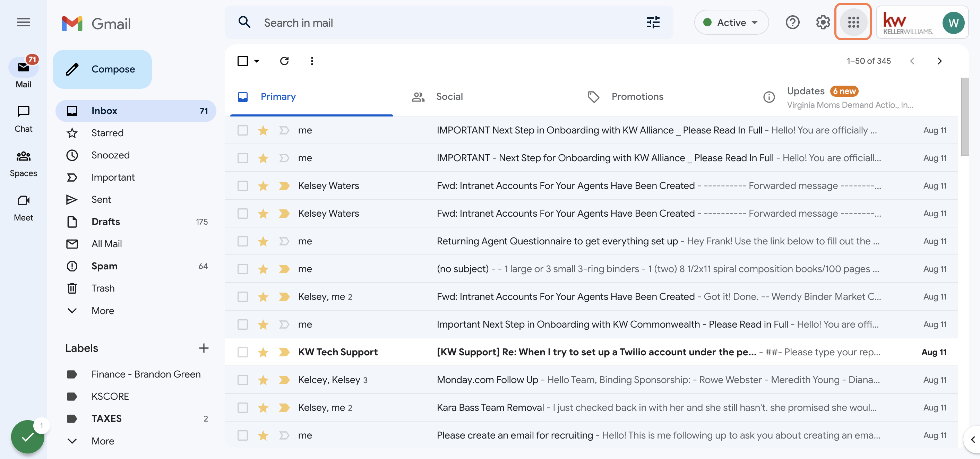Open Google apps grid launcher

[x=853, y=23]
